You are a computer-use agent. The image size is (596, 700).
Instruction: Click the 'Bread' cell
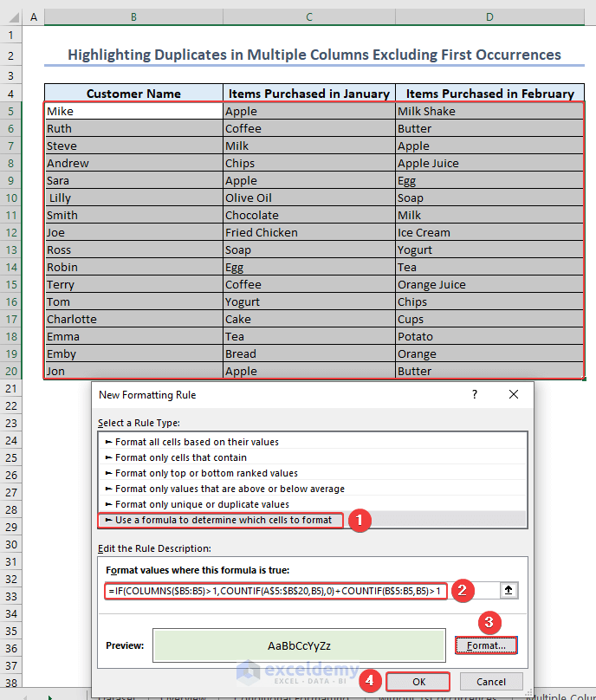[x=309, y=353]
